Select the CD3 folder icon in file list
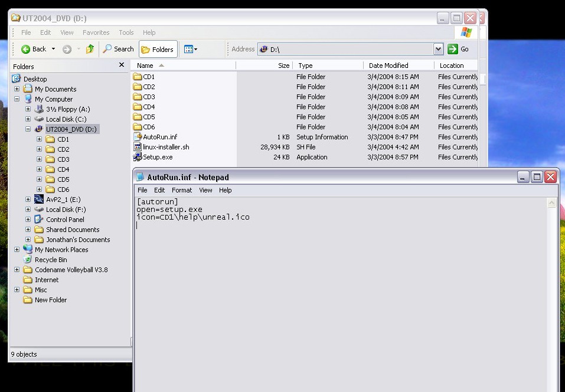The height and width of the screenshot is (392, 565). pyautogui.click(x=138, y=97)
